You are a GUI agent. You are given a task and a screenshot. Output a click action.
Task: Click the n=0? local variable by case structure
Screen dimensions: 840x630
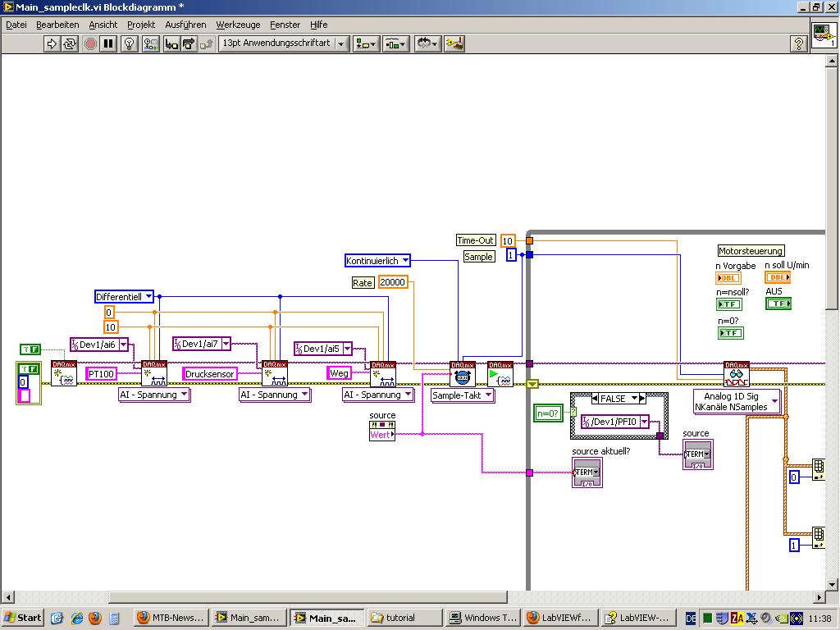pos(548,413)
